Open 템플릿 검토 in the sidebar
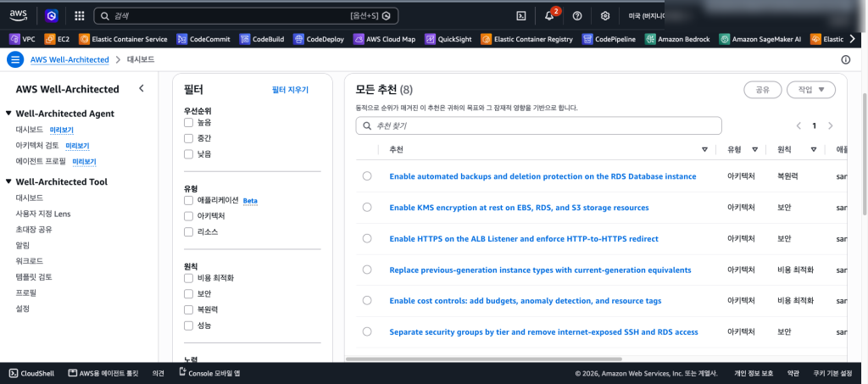The width and height of the screenshot is (868, 384). (34, 276)
